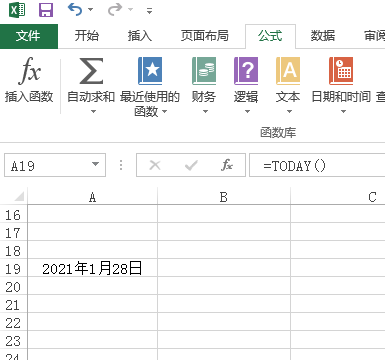Open the undo history dropdown arrow
This screenshot has width=385, height=360.
click(x=91, y=10)
